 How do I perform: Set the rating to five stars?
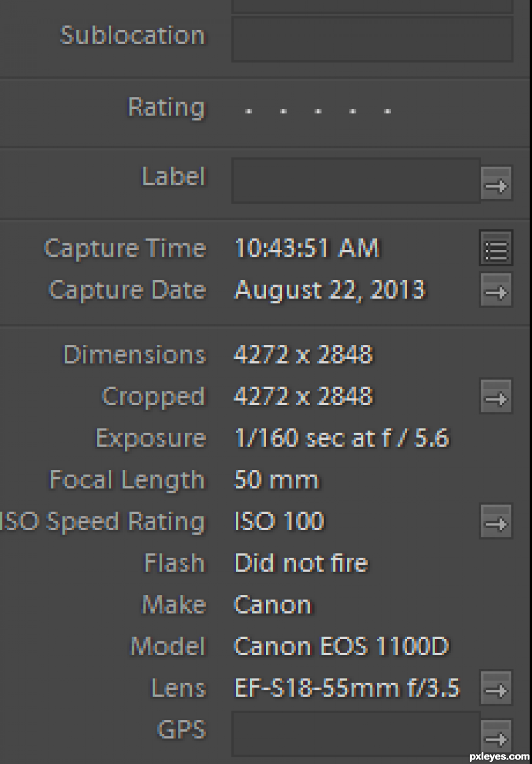pyautogui.click(x=387, y=111)
